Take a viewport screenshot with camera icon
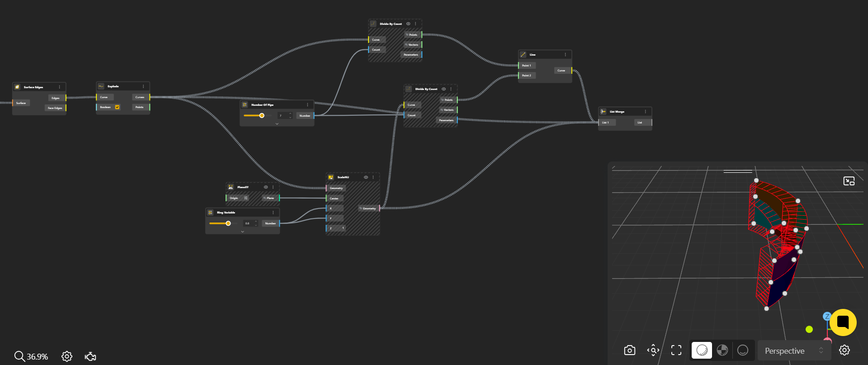Screen dimensions: 868x365 click(x=629, y=351)
